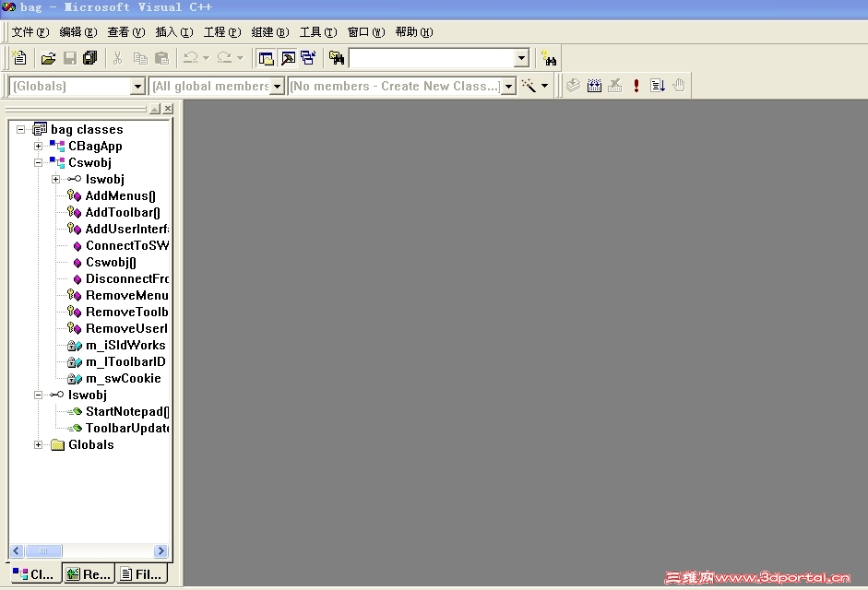Select StartNotepad() interface method
Viewport: 868px width, 590px height.
[x=127, y=412]
